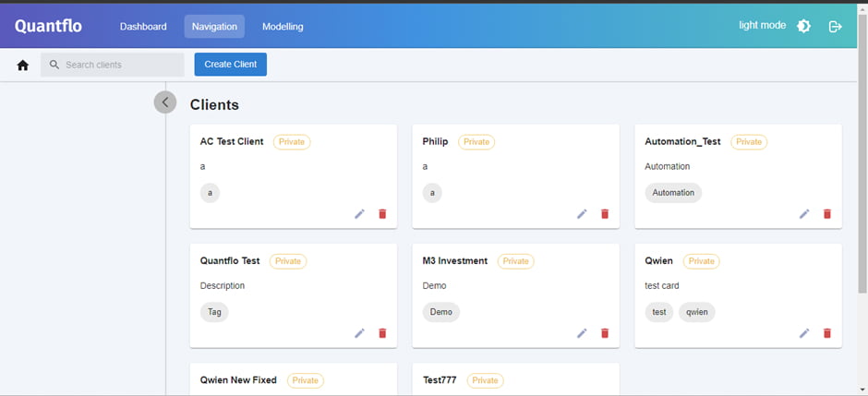
Task: Toggle the light mode brightness icon
Action: pyautogui.click(x=803, y=26)
